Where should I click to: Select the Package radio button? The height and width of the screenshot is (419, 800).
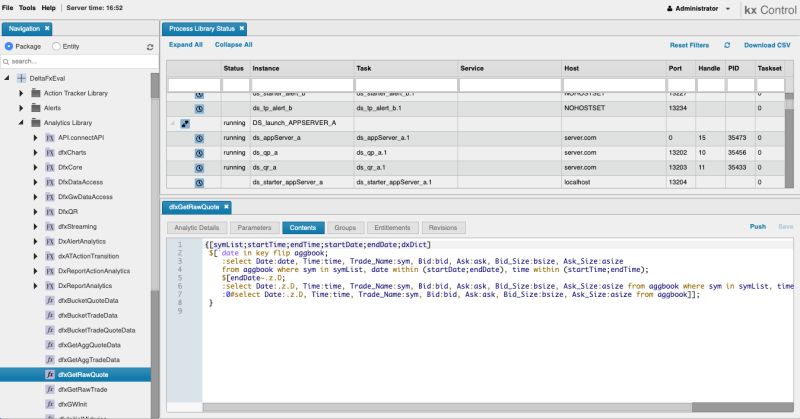click(9, 46)
